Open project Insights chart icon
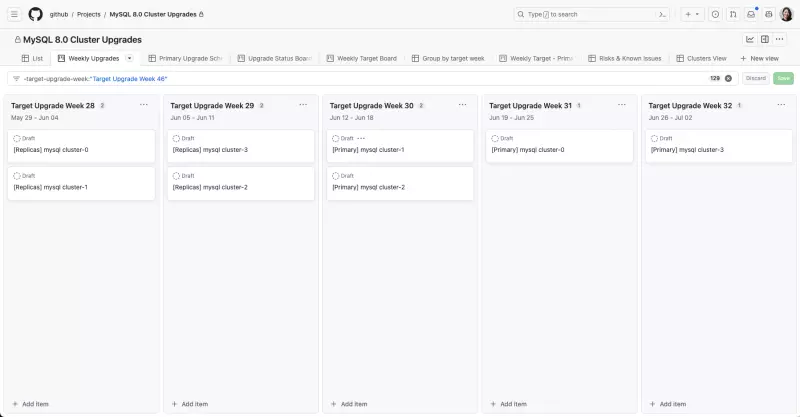 pos(750,39)
